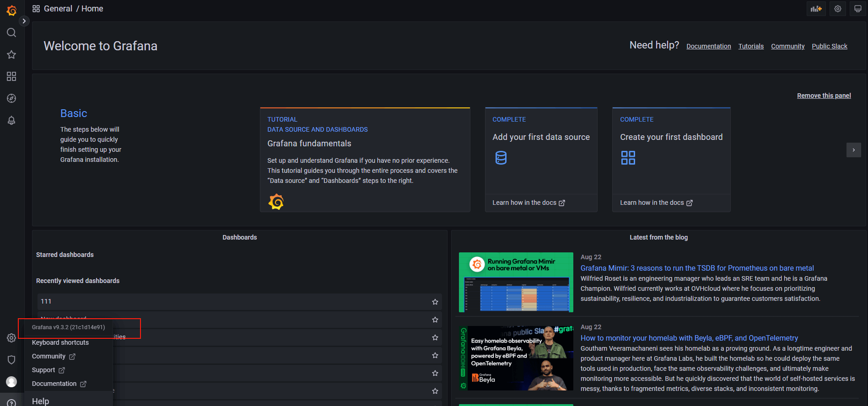Open dashboard settings gear in top bar
Screen dimensions: 868x406
tap(838, 9)
